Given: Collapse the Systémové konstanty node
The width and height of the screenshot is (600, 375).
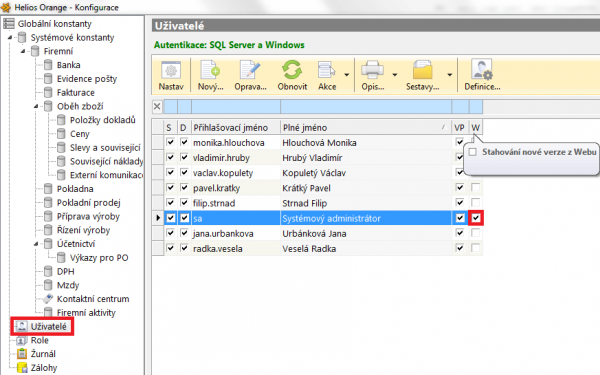Looking at the screenshot, I should tap(10, 37).
